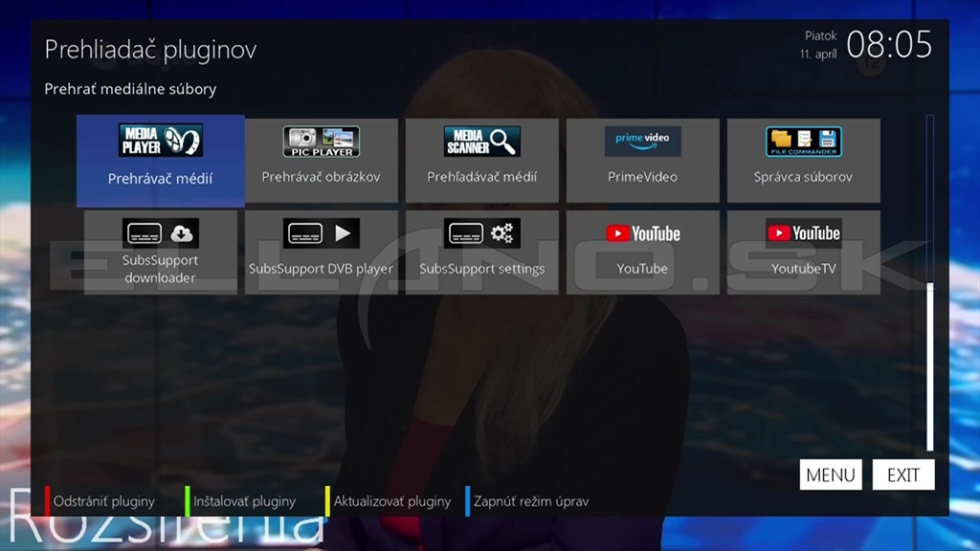Open the File Commander plugin icon
Viewport: 980px width, 551px height.
[x=803, y=142]
